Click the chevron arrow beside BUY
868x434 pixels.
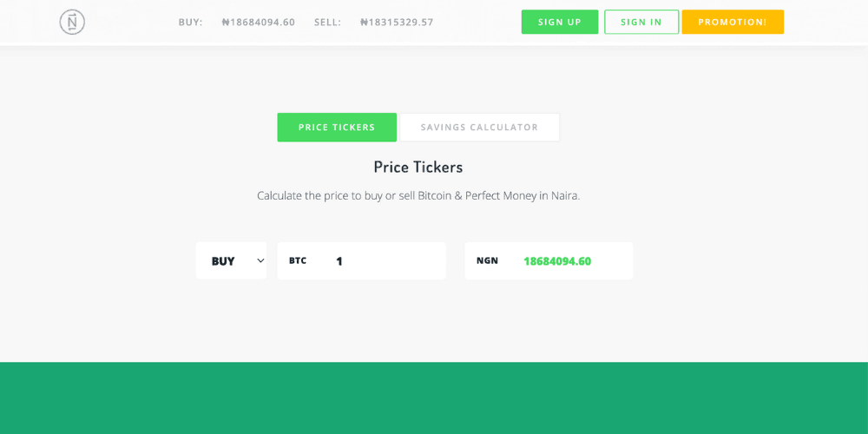[260, 260]
